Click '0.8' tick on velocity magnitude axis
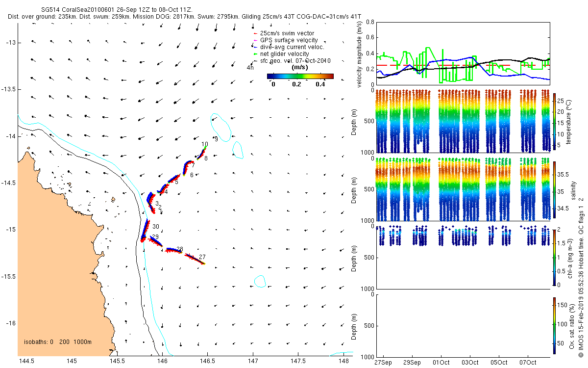This screenshot has width=588, height=368. (x=370, y=23)
